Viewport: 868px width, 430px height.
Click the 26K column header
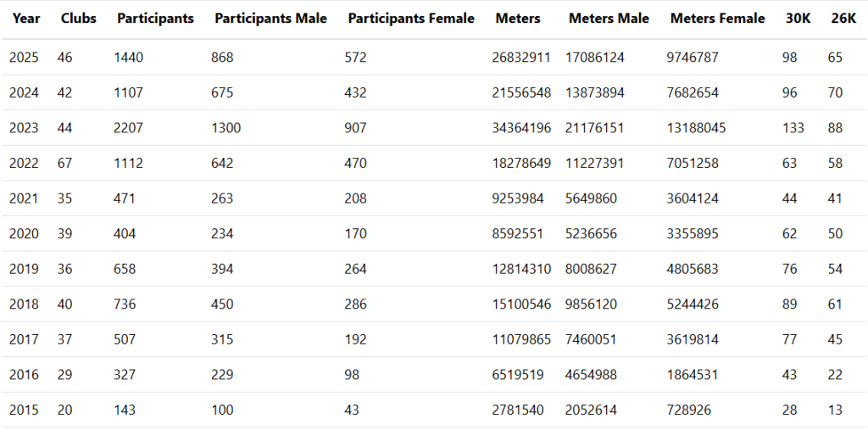(x=843, y=19)
